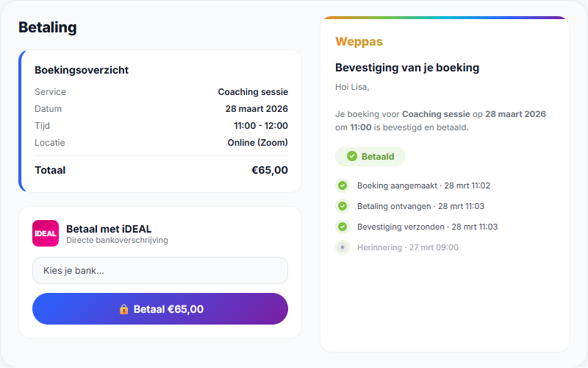This screenshot has width=588, height=368.
Task: Click checkmark beside Betaling ontvangen
Action: click(342, 206)
